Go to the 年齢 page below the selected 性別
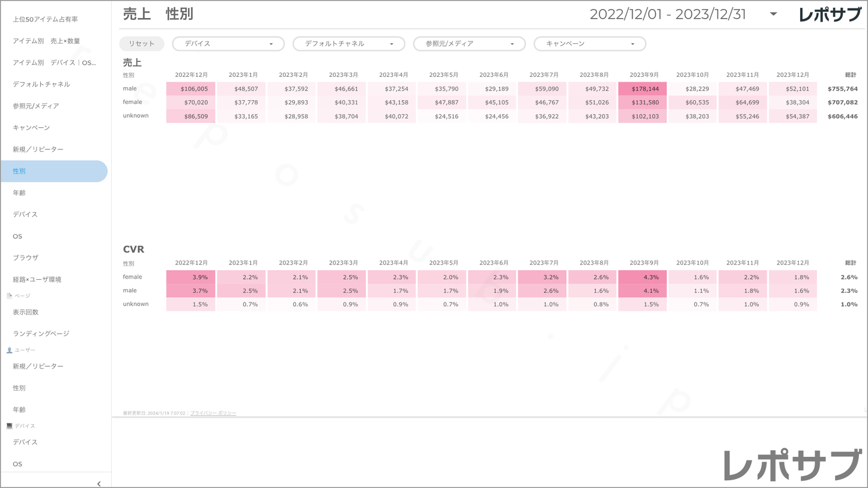Viewport: 868px width, 488px height. tap(19, 193)
